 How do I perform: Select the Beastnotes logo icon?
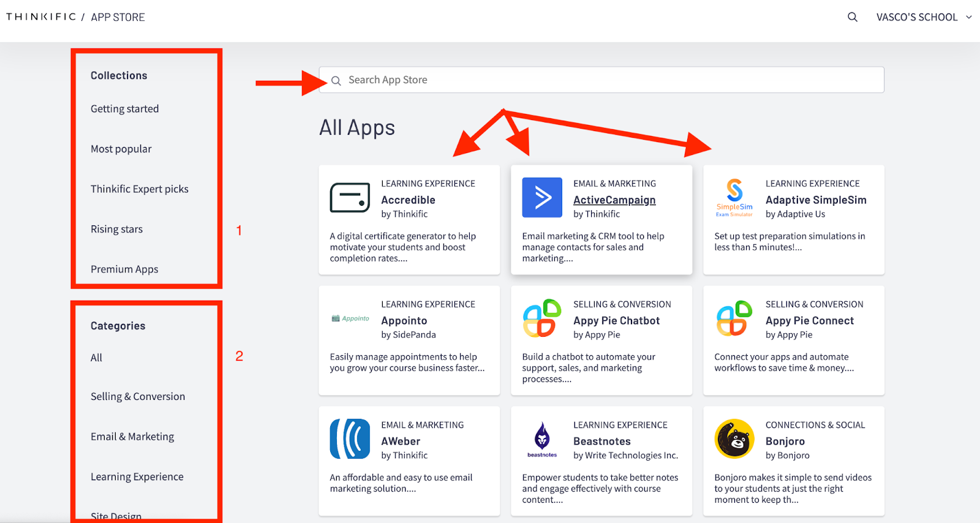[x=542, y=439]
